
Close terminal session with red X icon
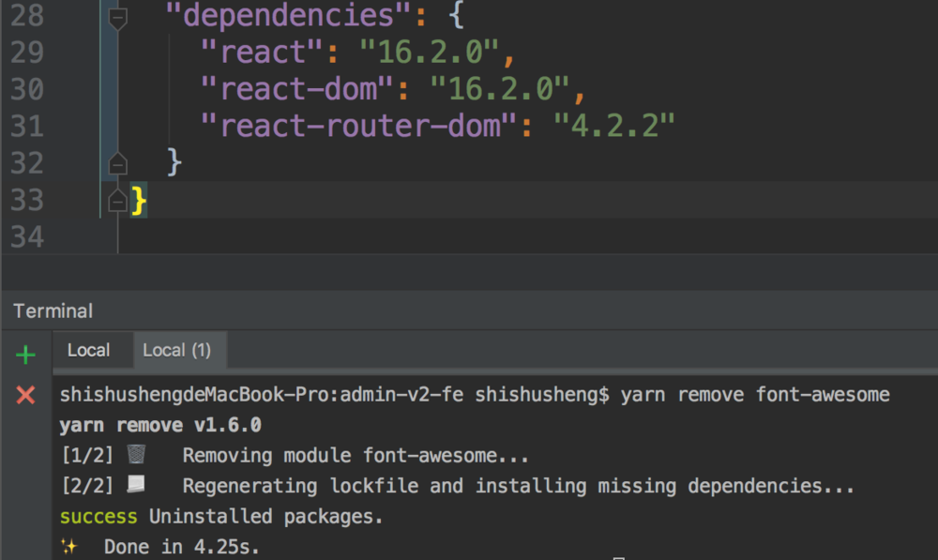[25, 395]
